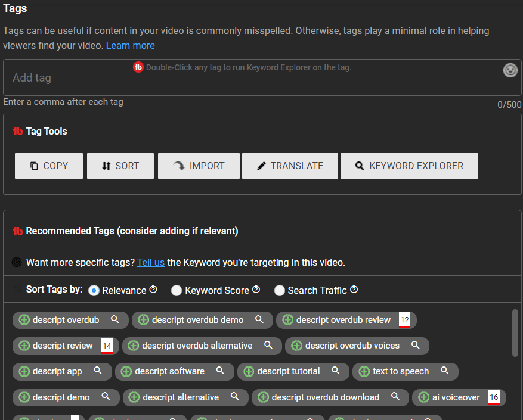Open magnifier on 'text to speech' tag

pos(445,371)
